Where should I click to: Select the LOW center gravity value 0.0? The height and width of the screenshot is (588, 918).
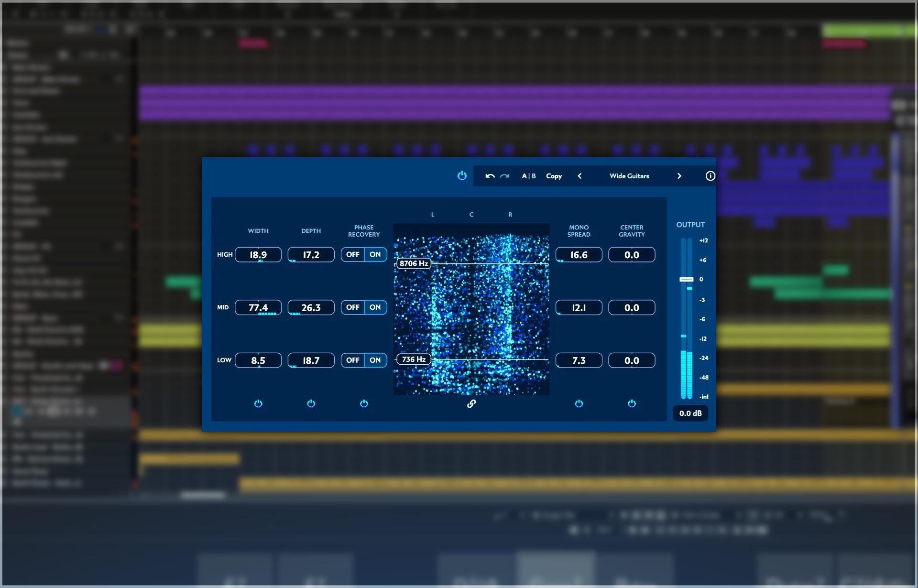coord(632,360)
